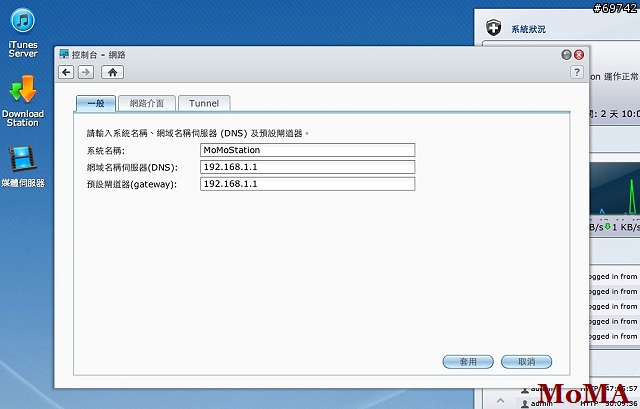Click the green download speed arrow
The height and width of the screenshot is (409, 640).
pos(607,227)
